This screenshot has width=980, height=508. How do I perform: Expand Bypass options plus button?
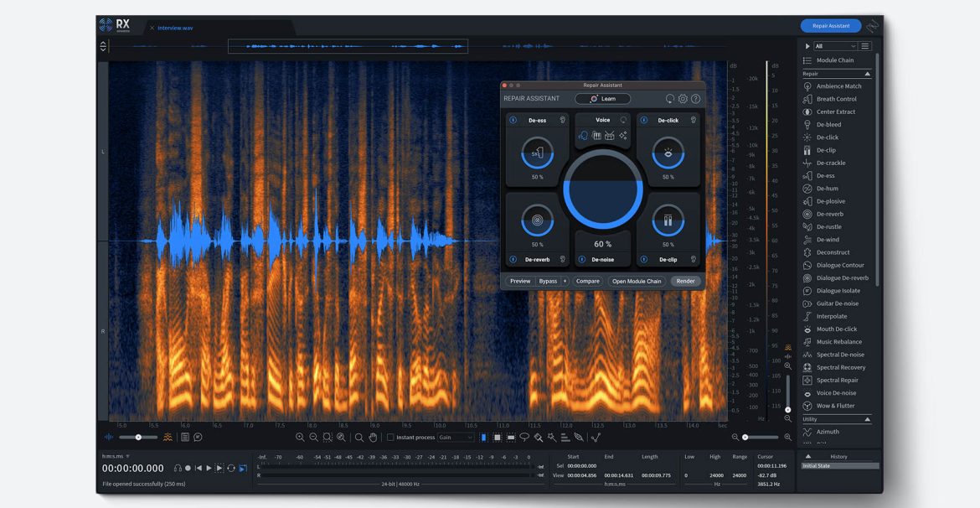tap(565, 281)
